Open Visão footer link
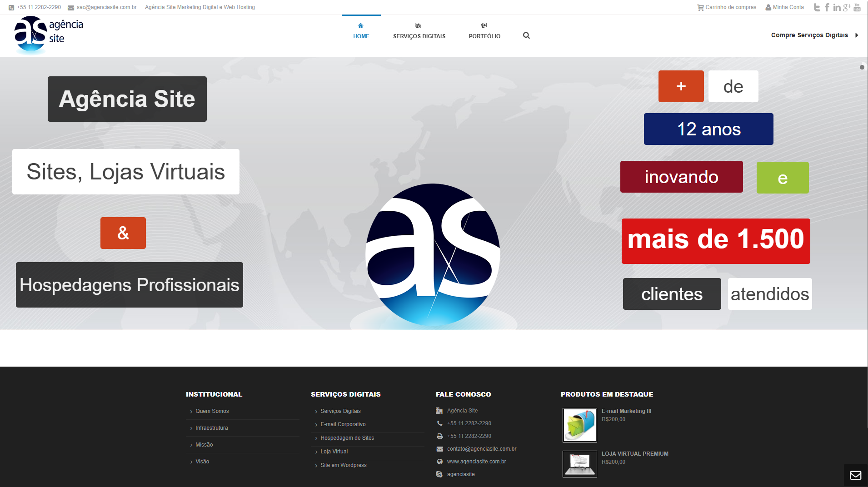This screenshot has width=868, height=487. 202,462
